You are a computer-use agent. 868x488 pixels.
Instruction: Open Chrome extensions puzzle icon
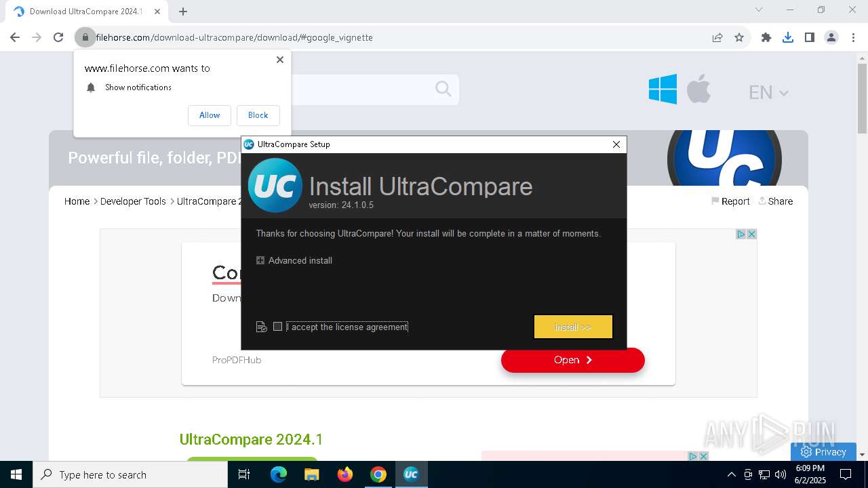pos(766,37)
